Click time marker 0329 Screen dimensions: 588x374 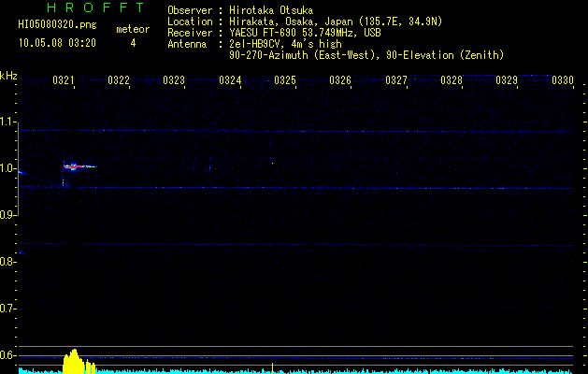[x=507, y=80]
